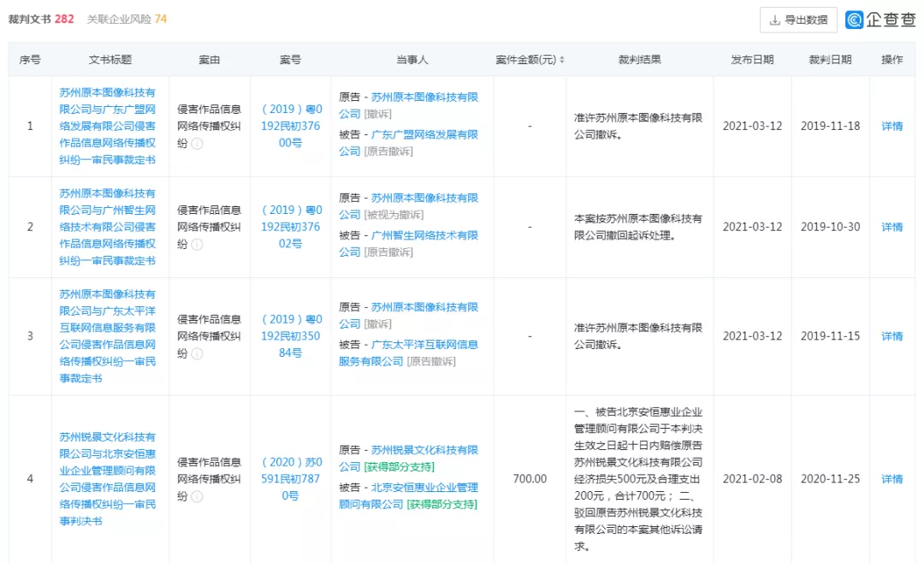The width and height of the screenshot is (924, 563).
Task: Open 详情 for row 1
Action: tap(891, 126)
